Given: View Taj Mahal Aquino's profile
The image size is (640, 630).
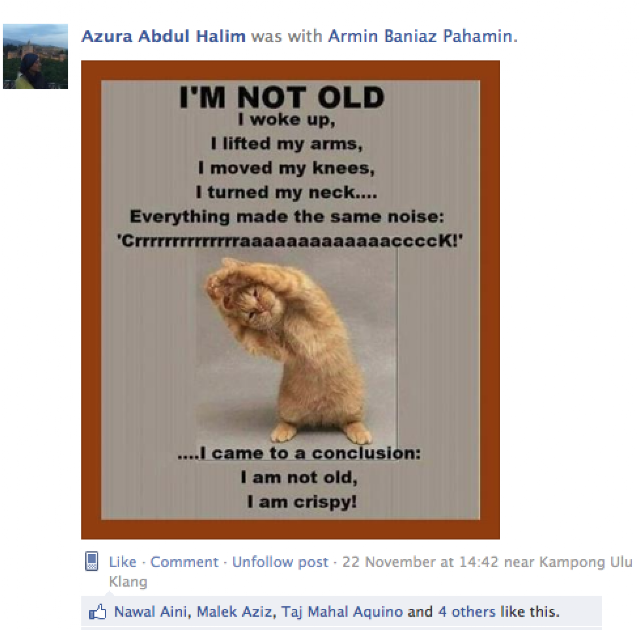Looking at the screenshot, I should (x=342, y=611).
